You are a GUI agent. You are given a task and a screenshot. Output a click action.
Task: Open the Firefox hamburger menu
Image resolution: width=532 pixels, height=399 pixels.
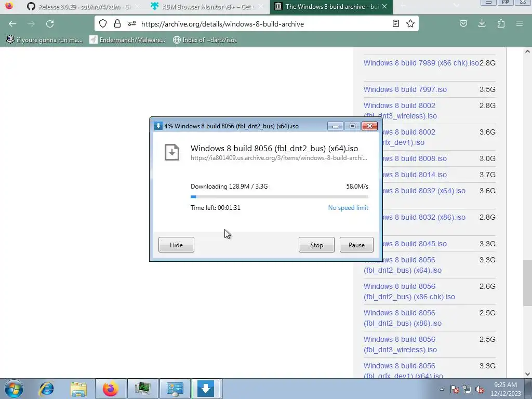point(520,23)
